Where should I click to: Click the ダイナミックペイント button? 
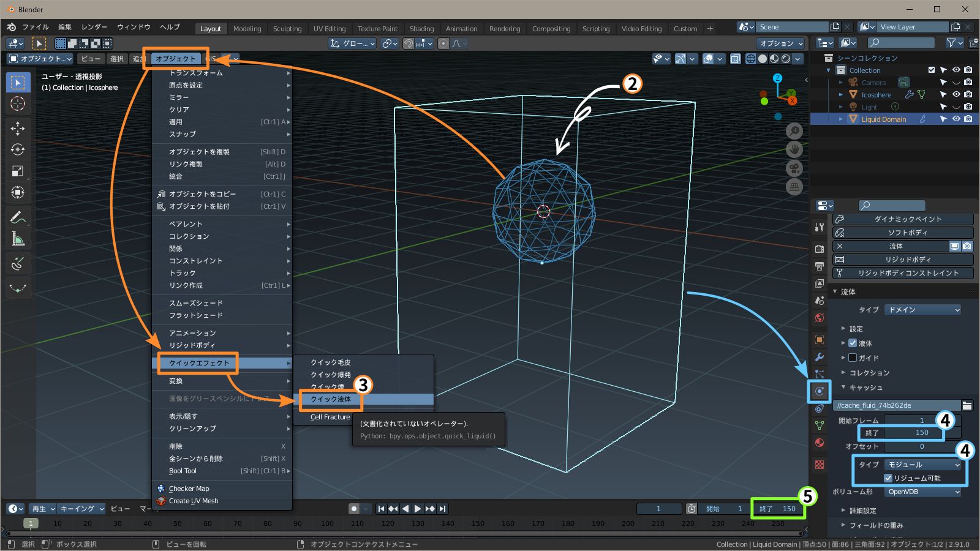tap(903, 219)
